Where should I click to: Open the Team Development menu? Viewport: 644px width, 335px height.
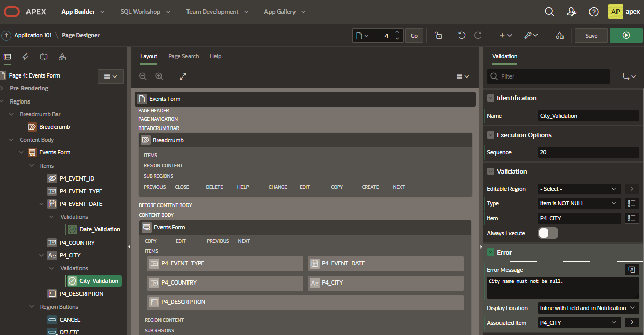click(x=218, y=12)
